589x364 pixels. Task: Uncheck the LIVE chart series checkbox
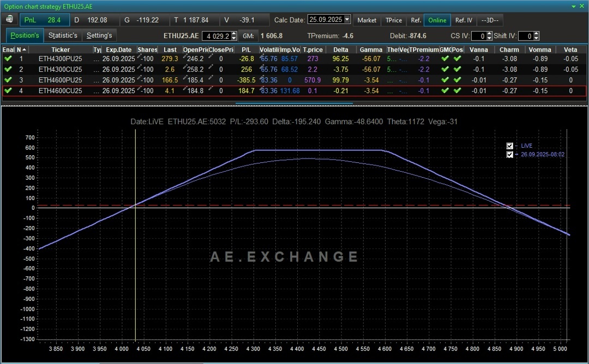(x=510, y=146)
